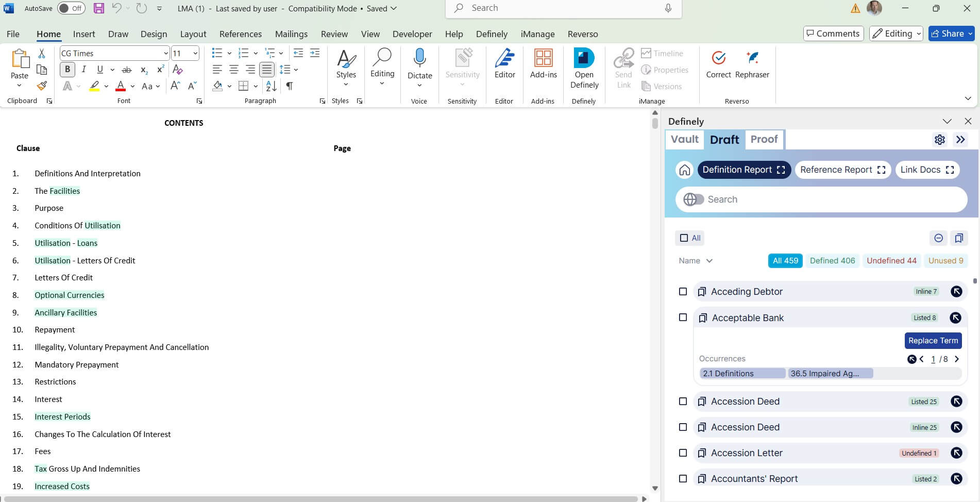Filter by Undefined 44 terms
The height and width of the screenshot is (502, 980).
891,261
